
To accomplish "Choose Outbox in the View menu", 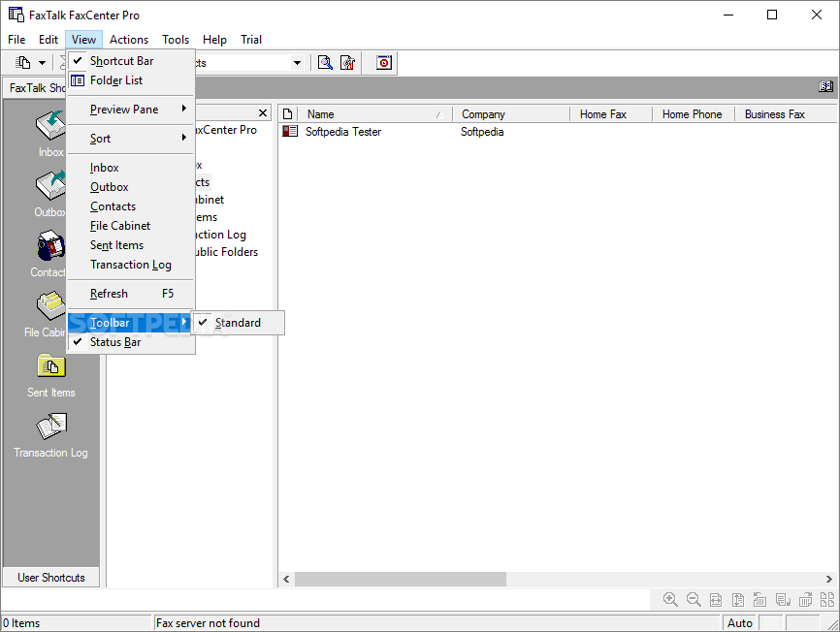I will [x=131, y=187].
